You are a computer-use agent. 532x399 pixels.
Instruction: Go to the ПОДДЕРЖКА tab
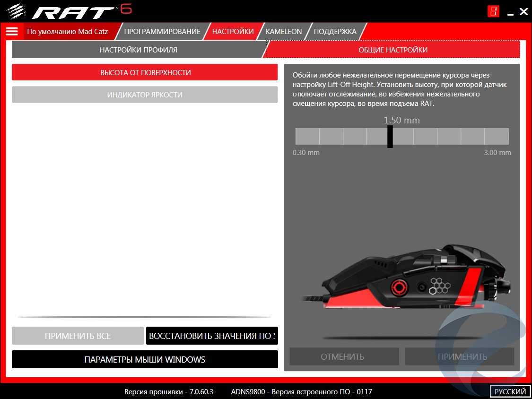coord(335,32)
